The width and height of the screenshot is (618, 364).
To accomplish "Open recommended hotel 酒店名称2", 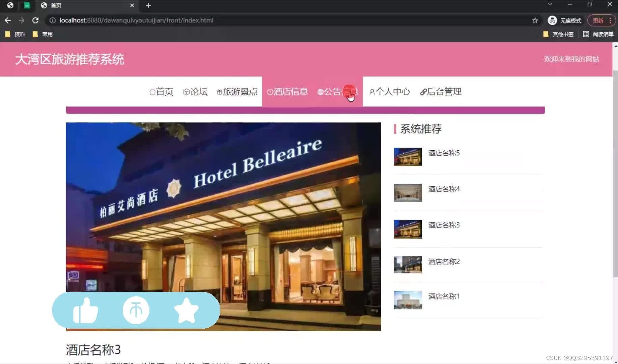I will [x=444, y=262].
